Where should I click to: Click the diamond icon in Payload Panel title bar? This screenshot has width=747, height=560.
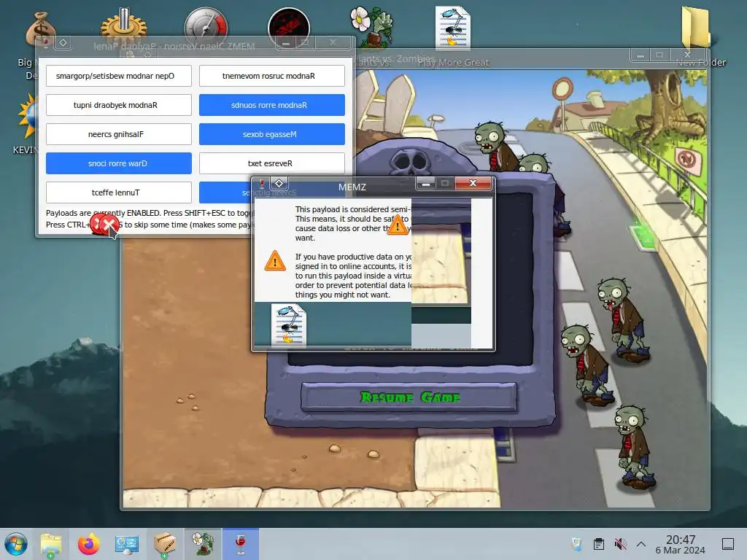coord(63,43)
